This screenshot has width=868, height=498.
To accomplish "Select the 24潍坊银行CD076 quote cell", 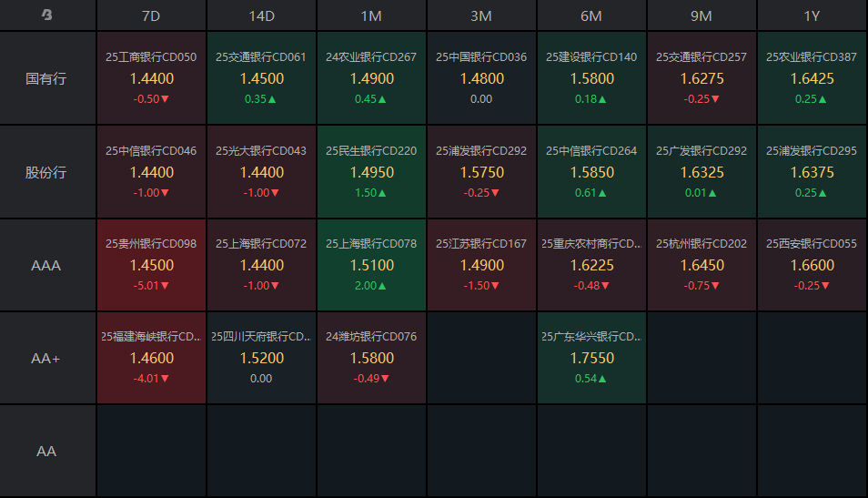I will [371, 359].
